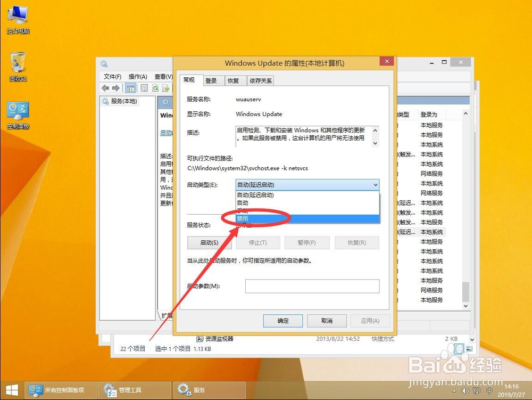The width and height of the screenshot is (532, 400).
Task: Open the 启动类型 combo box
Action: 307,185
